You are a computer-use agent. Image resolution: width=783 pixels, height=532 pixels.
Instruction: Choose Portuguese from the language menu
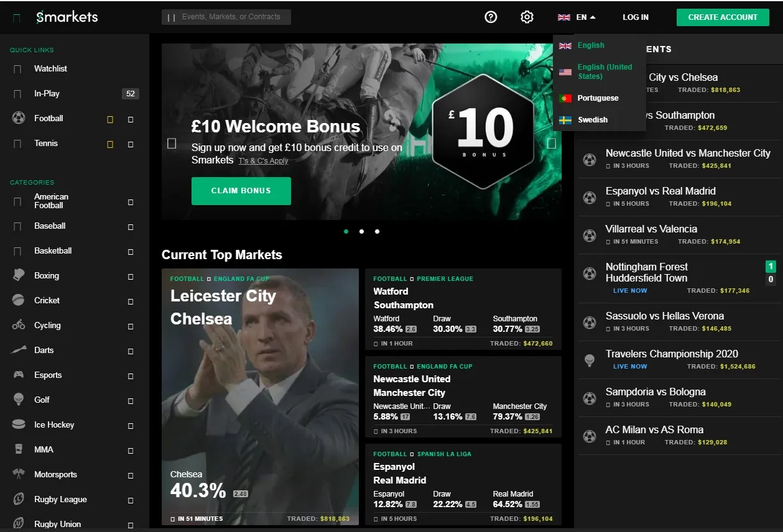click(x=599, y=98)
